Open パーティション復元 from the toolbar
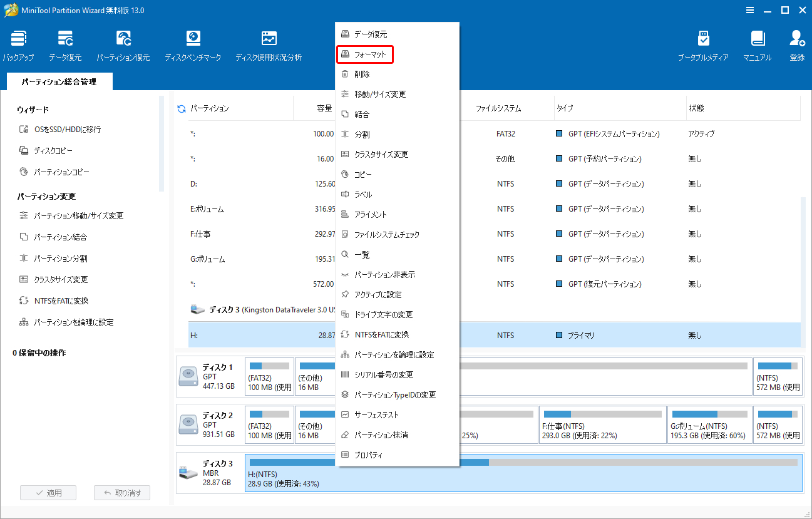 (x=123, y=44)
